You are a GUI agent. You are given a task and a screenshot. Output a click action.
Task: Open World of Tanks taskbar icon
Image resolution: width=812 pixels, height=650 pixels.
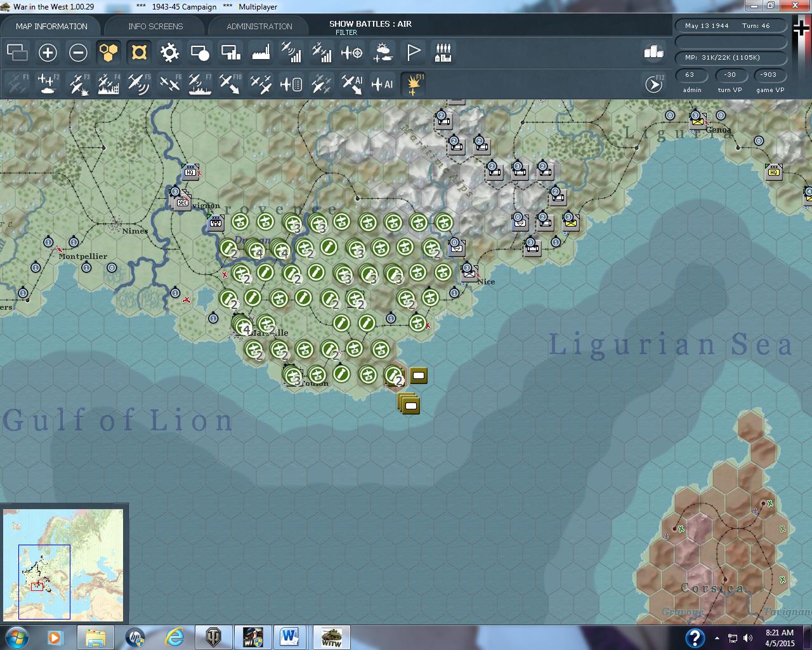pos(213,637)
